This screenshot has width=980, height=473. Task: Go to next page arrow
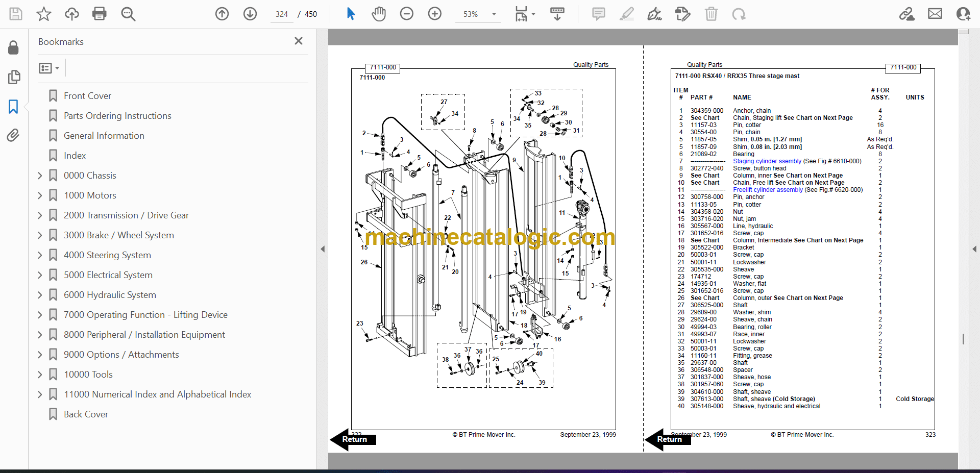[x=250, y=14]
